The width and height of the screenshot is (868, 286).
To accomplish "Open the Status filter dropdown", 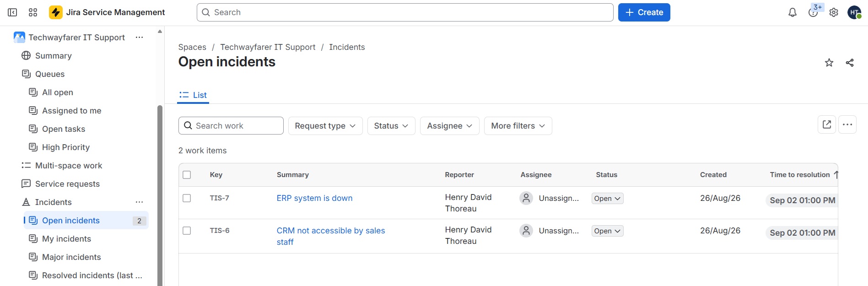I will (x=391, y=126).
